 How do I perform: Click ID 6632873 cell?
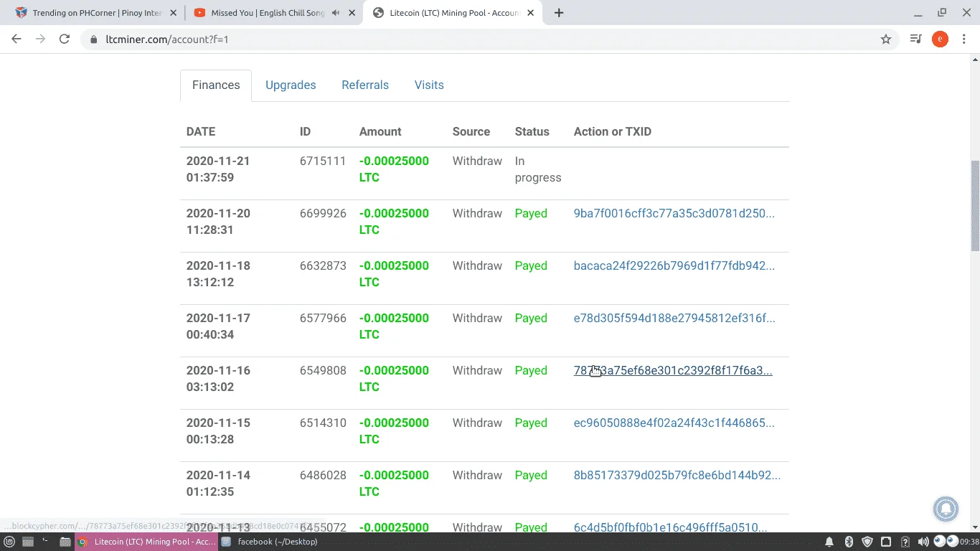323,266
